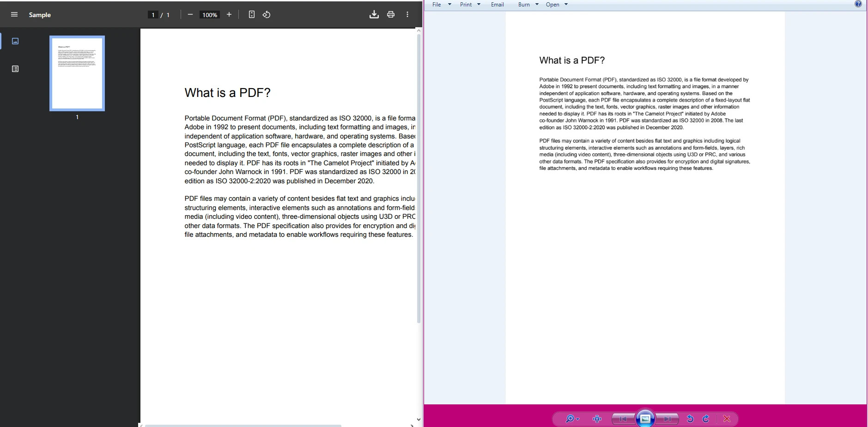Open Photo Viewer help
The width and height of the screenshot is (868, 427).
pyautogui.click(x=857, y=3)
